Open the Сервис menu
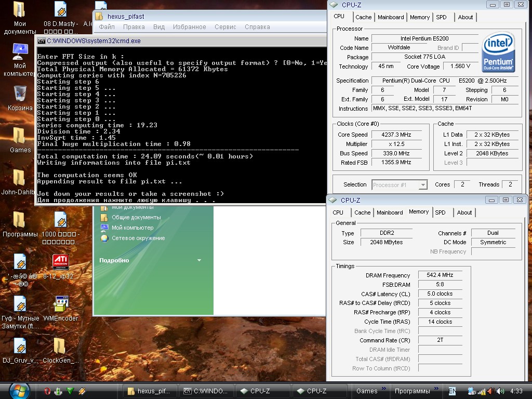532x399 pixels. tap(225, 27)
